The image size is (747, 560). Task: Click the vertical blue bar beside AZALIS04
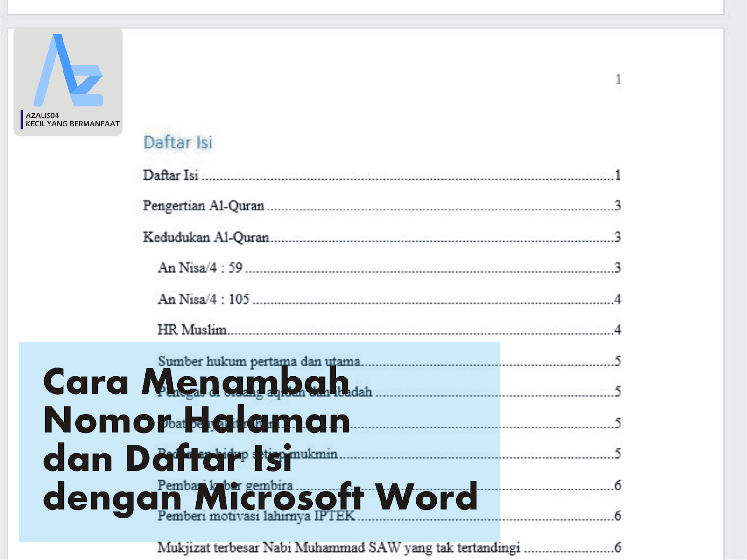pyautogui.click(x=21, y=119)
